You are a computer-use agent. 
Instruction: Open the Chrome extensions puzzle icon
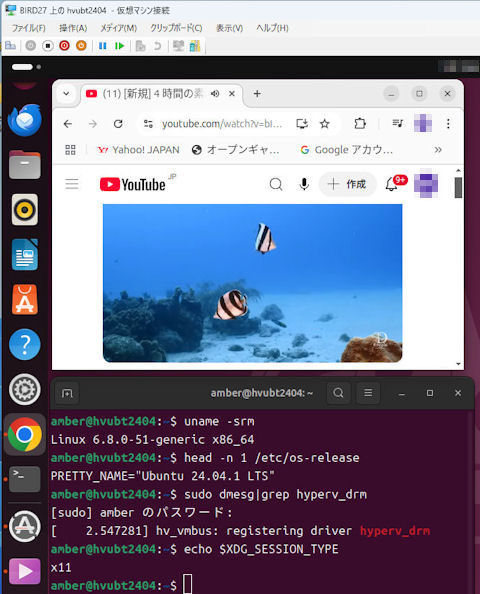tap(360, 123)
